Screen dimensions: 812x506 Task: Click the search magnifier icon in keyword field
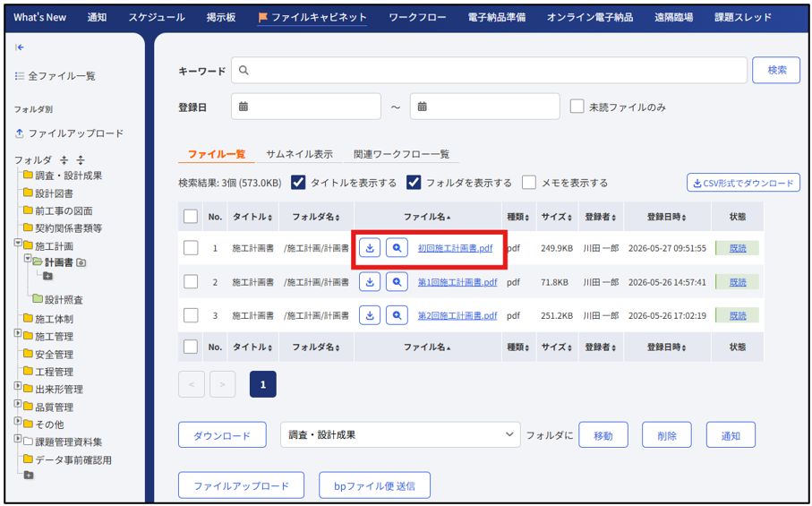click(244, 71)
